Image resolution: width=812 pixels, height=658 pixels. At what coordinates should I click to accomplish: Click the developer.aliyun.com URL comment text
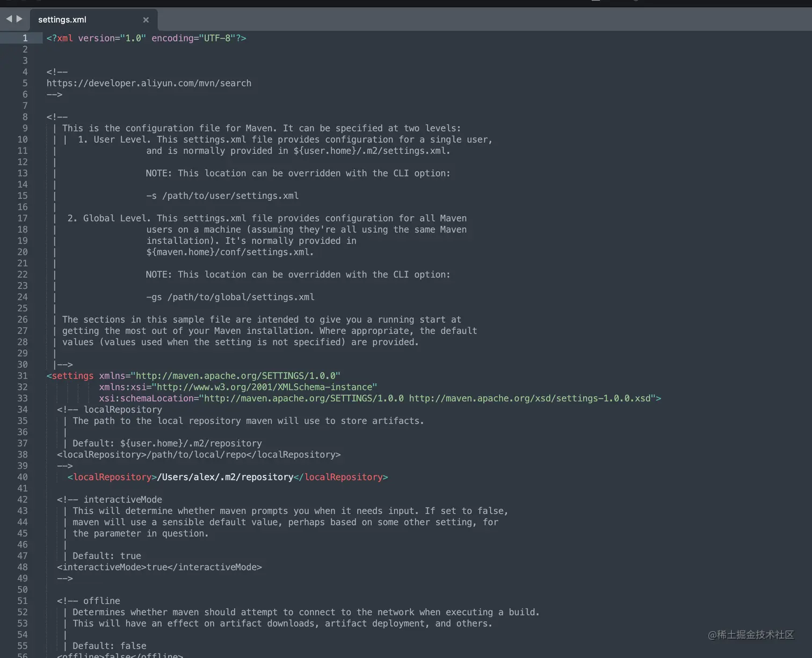(x=149, y=83)
